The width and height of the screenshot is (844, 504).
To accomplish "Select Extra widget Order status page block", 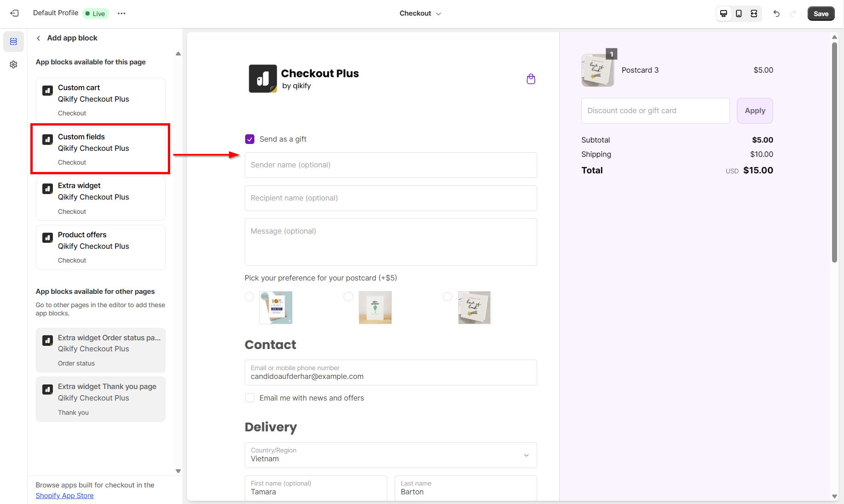I will pyautogui.click(x=101, y=350).
